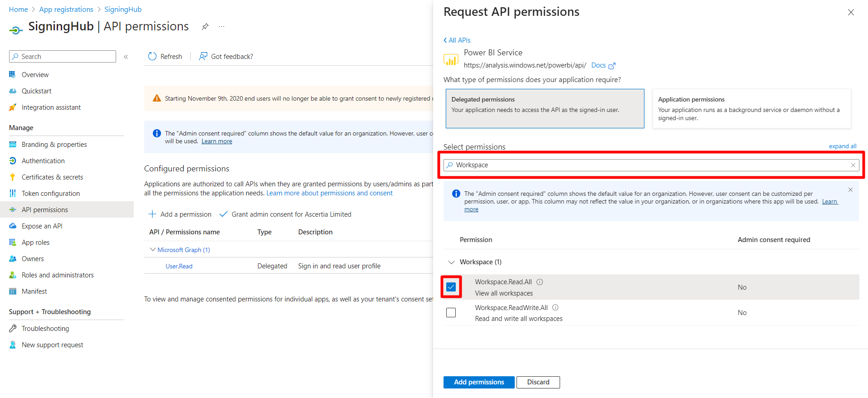Click the Admin consent required column header
The width and height of the screenshot is (868, 398).
[774, 239]
